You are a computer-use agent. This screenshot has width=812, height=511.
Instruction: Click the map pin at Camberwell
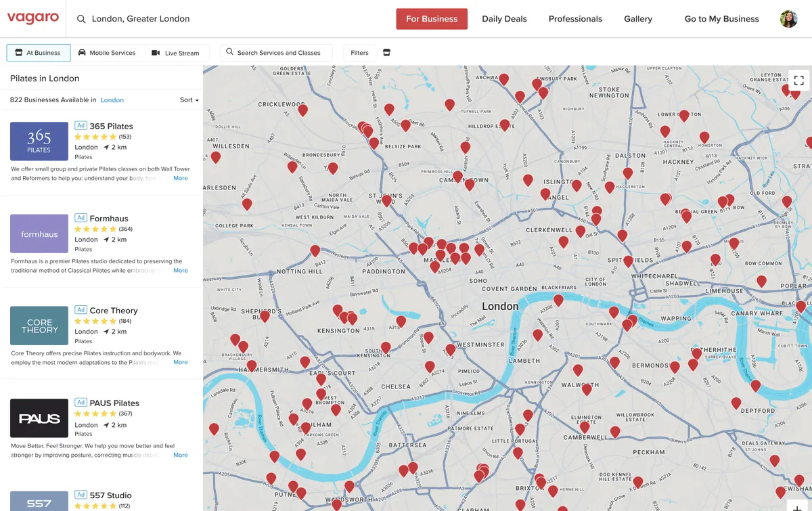point(585,427)
